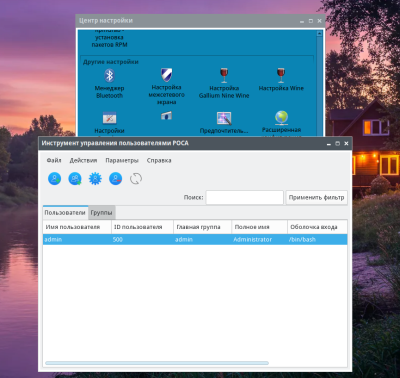400x378 pixels.
Task: Open the Расширенная globe icon
Action: (281, 117)
